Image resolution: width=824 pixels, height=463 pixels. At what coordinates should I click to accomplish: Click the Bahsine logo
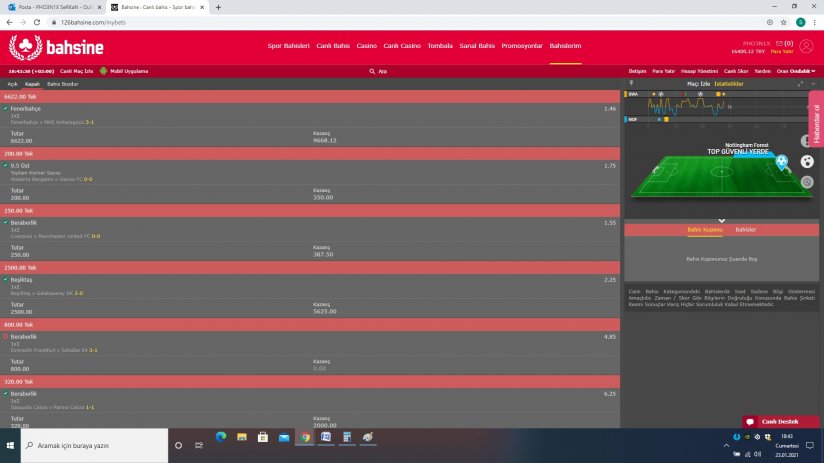(56, 48)
